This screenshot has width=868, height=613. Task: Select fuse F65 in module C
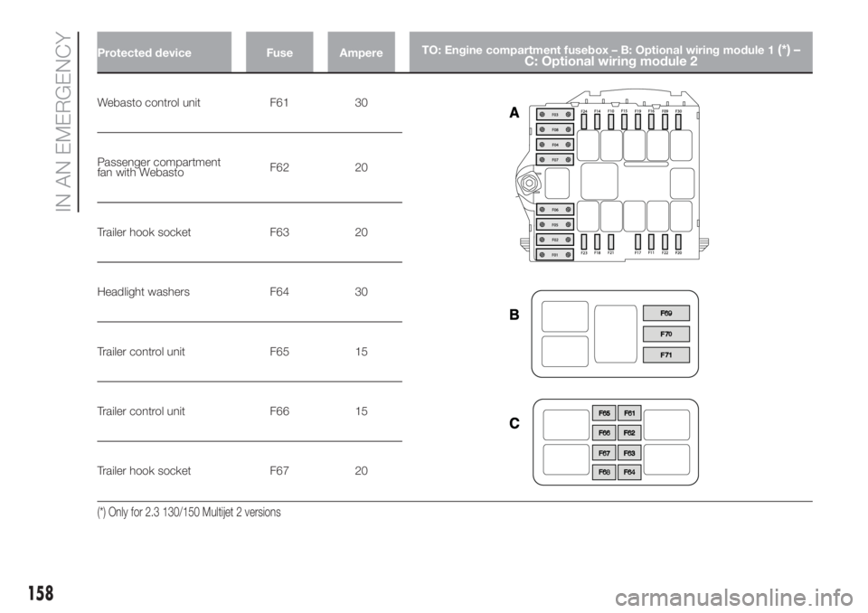point(604,412)
